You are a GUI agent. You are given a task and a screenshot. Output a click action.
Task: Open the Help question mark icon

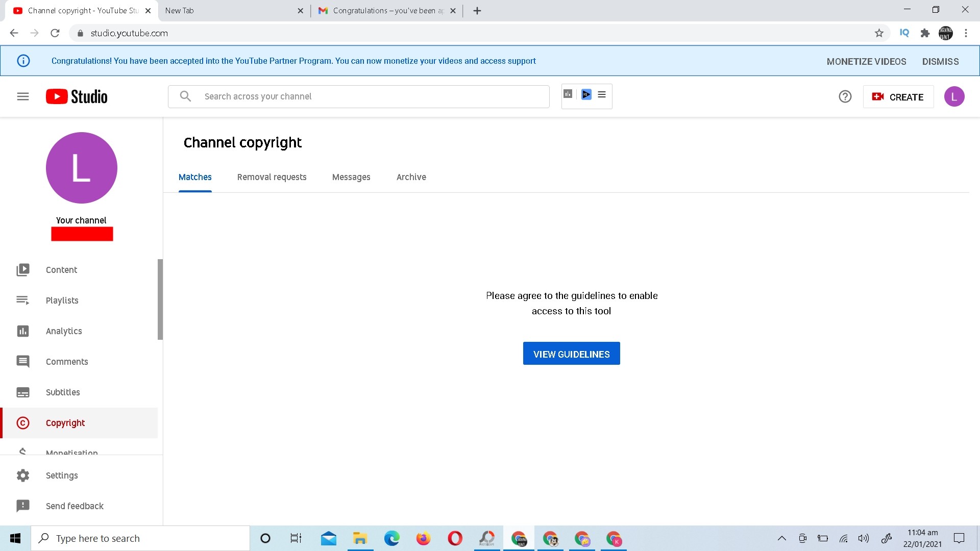(x=845, y=96)
